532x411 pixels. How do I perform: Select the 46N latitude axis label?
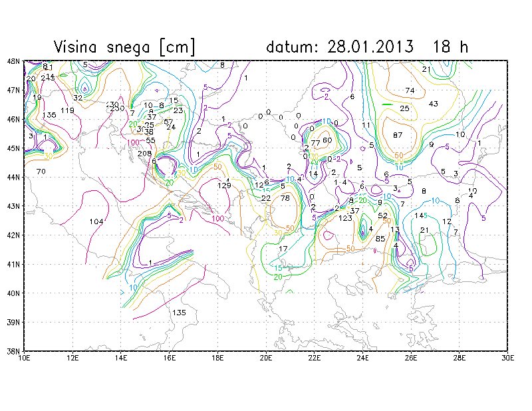coord(13,119)
